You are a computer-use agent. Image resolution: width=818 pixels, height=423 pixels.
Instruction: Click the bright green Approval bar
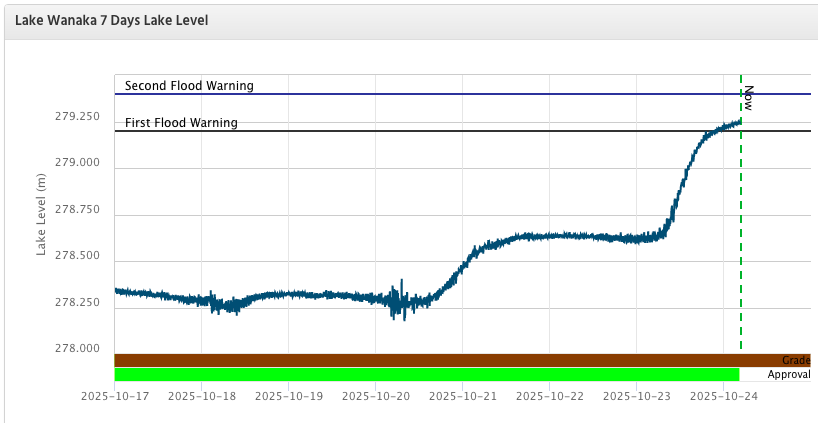(426, 375)
